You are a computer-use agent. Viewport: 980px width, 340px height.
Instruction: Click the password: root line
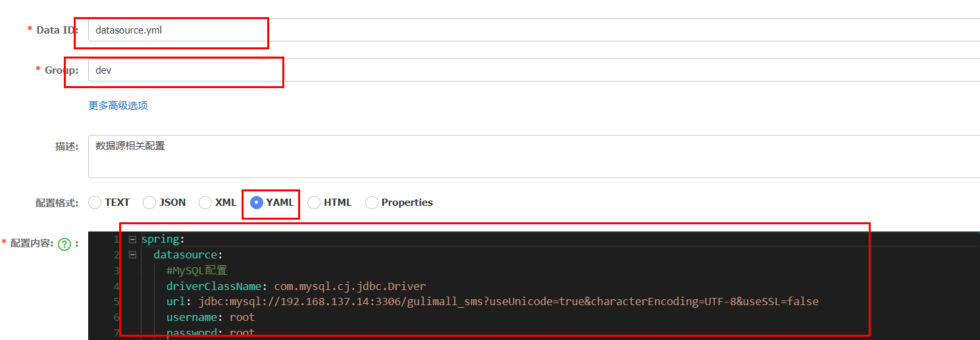click(211, 333)
